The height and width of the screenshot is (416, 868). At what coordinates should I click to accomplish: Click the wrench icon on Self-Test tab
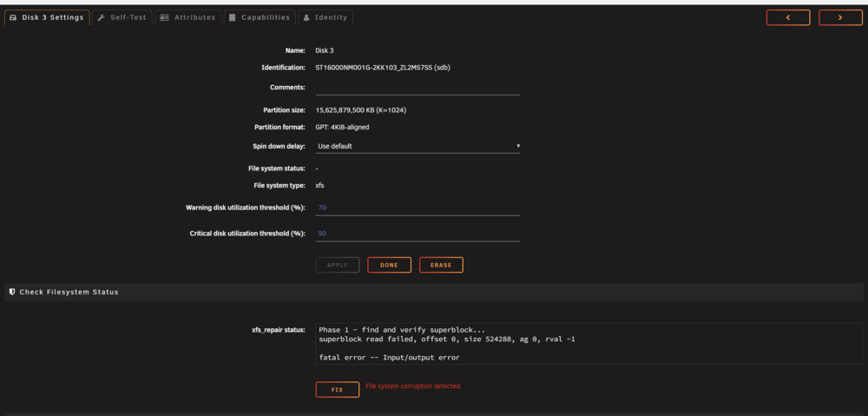tap(101, 17)
